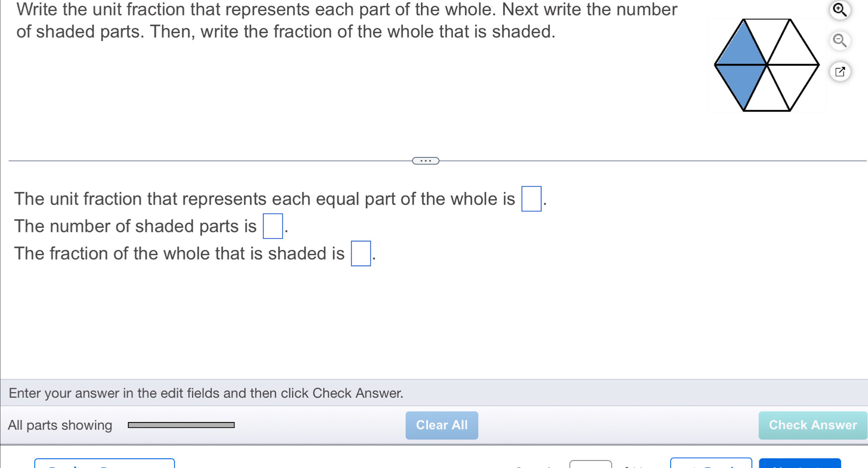Viewport: 868px width, 468px height.
Task: Click the 'Enter your answer' instruction text
Action: [206, 393]
